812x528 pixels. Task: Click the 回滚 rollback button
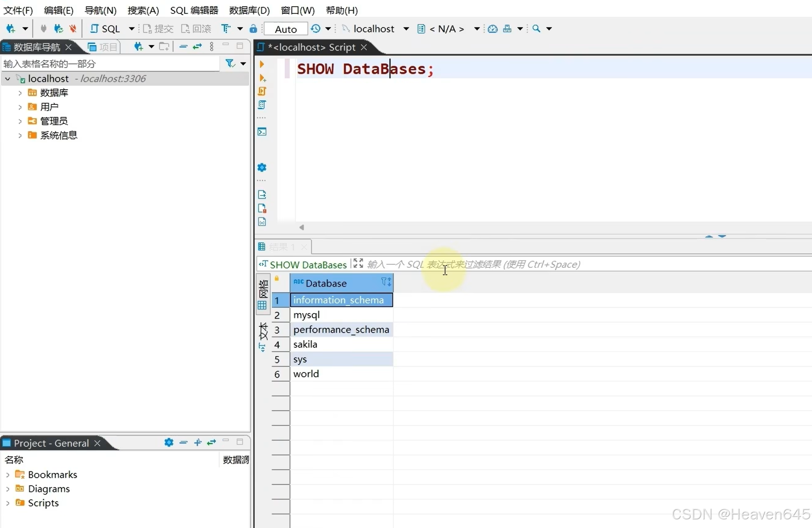(197, 29)
